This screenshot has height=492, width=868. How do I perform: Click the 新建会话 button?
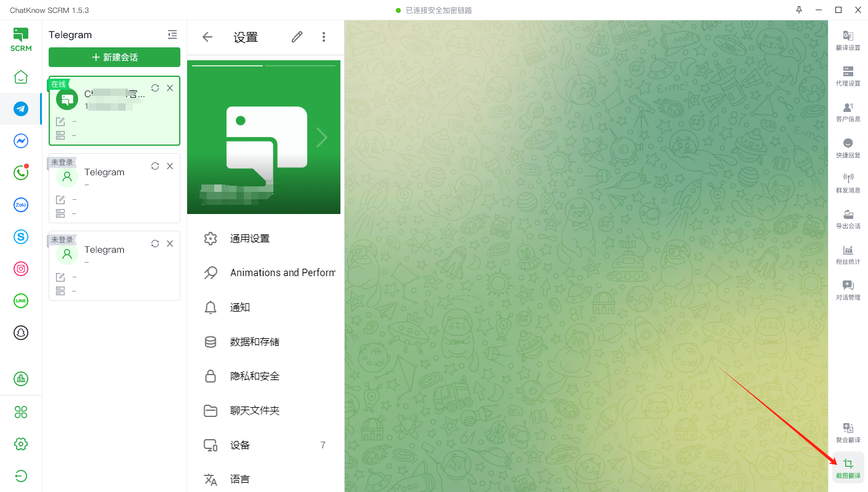click(x=115, y=57)
